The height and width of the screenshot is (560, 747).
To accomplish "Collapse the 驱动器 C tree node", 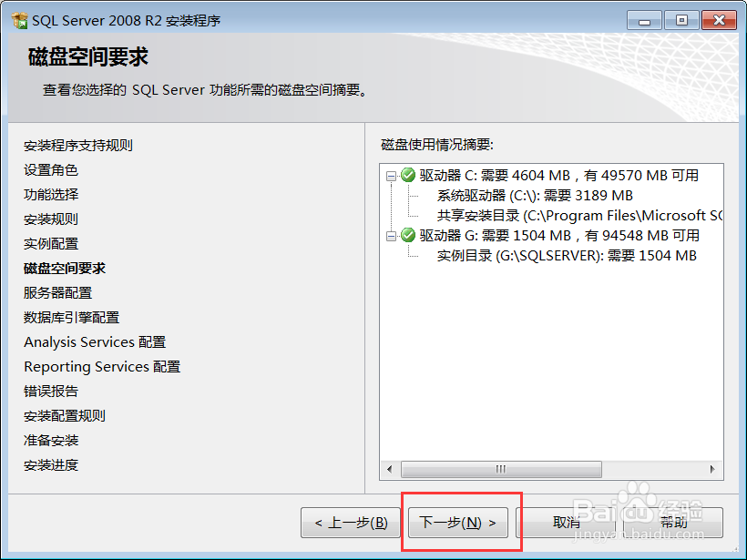I will [391, 176].
